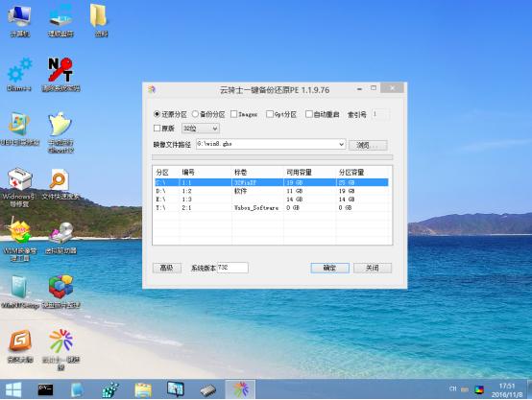Viewport: 532px width, 400px height.
Task: Click the teal dotted-cube taskbar icon
Action: click(110, 389)
